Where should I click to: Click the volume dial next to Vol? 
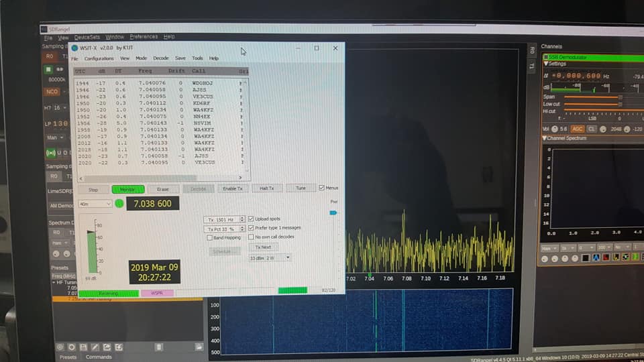pyautogui.click(x=555, y=129)
